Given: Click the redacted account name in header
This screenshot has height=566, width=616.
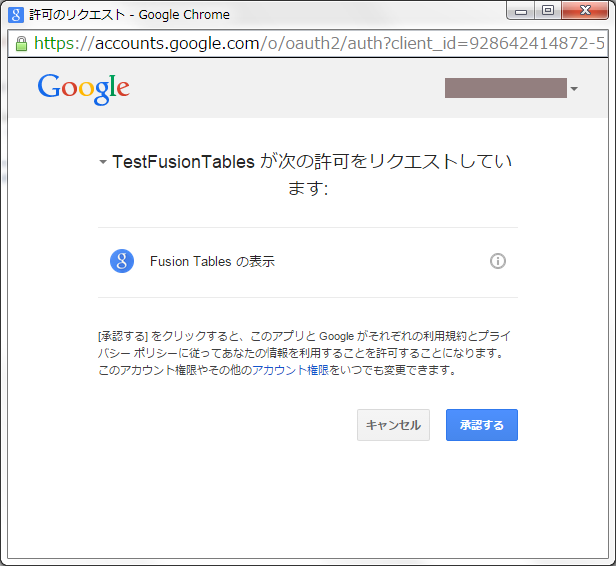Looking at the screenshot, I should pos(506,88).
